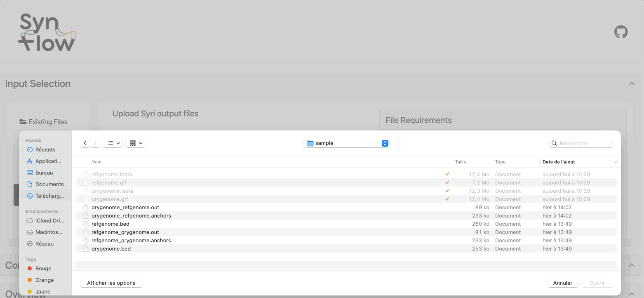The image size is (644, 298).
Task: Click the Rechercher search field
Action: (x=581, y=143)
